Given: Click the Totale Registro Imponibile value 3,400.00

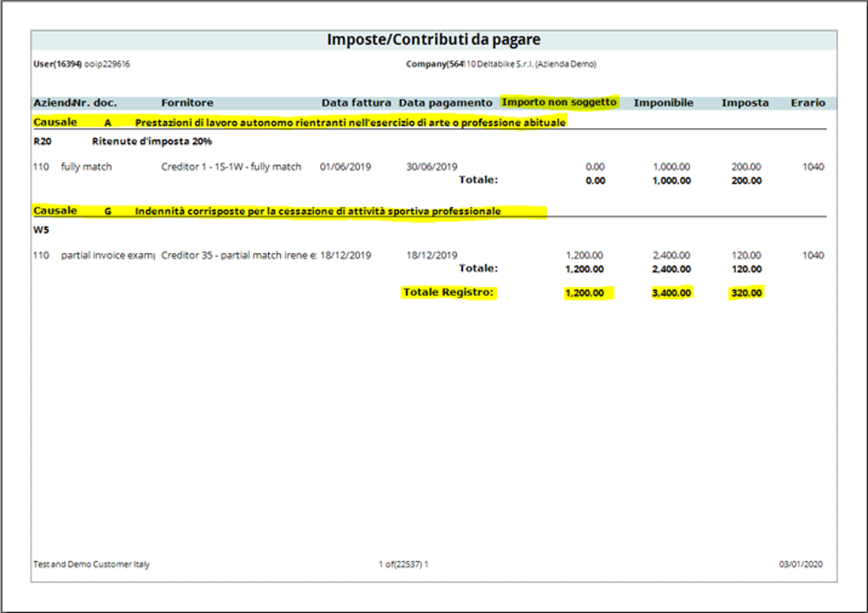Looking at the screenshot, I should [671, 293].
